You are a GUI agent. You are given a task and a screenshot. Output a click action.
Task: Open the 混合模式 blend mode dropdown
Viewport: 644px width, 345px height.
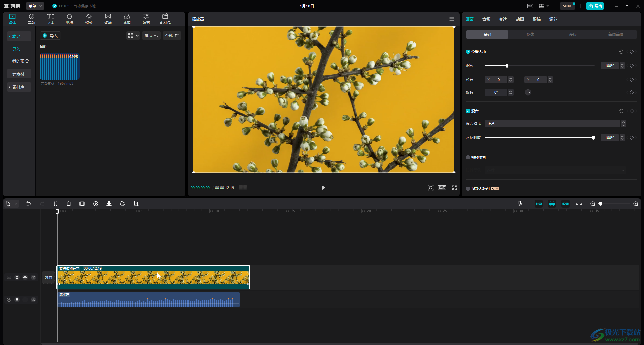click(555, 124)
